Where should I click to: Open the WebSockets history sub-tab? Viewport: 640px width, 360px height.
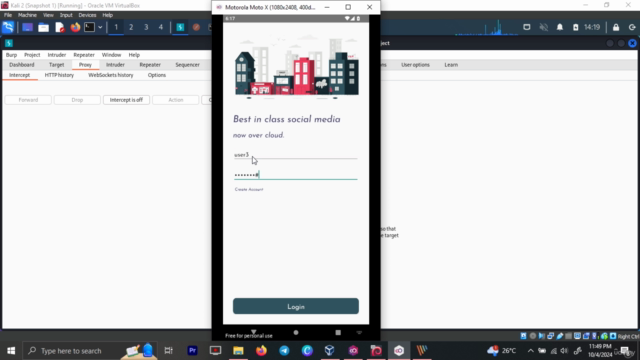[111, 75]
